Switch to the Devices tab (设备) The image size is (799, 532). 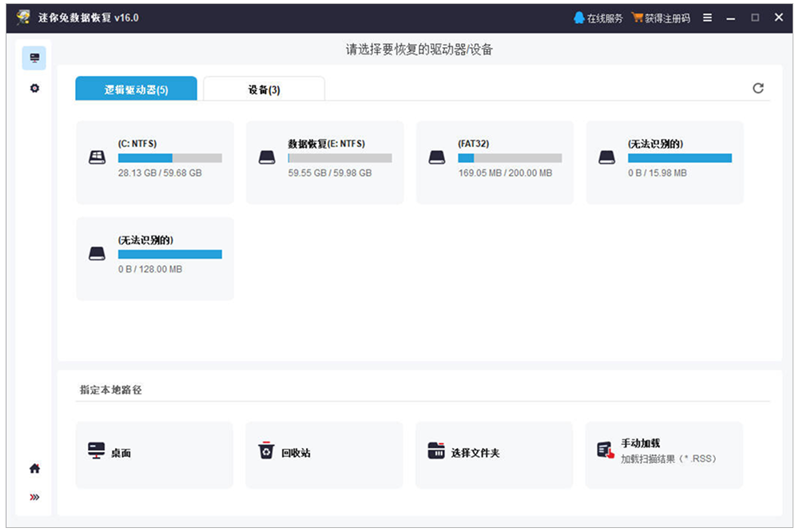(x=264, y=89)
